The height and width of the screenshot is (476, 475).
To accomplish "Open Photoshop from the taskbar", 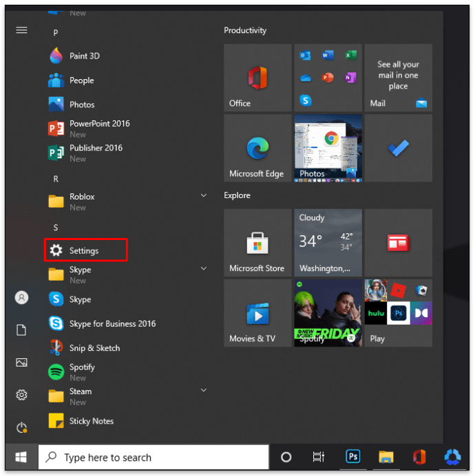I will 353,456.
